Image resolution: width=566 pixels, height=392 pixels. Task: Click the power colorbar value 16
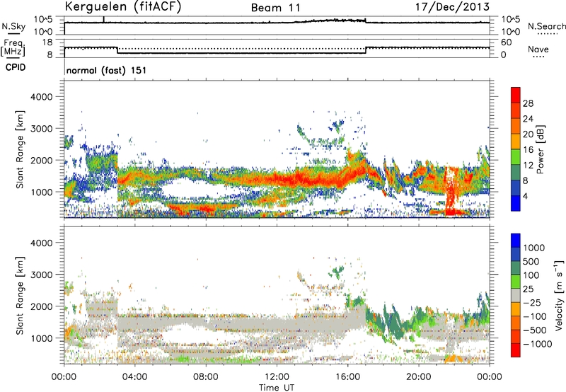coord(528,149)
